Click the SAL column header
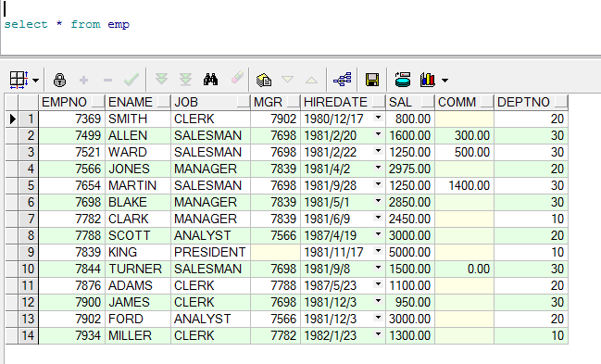Screen dimensions: 601x364 [410, 102]
